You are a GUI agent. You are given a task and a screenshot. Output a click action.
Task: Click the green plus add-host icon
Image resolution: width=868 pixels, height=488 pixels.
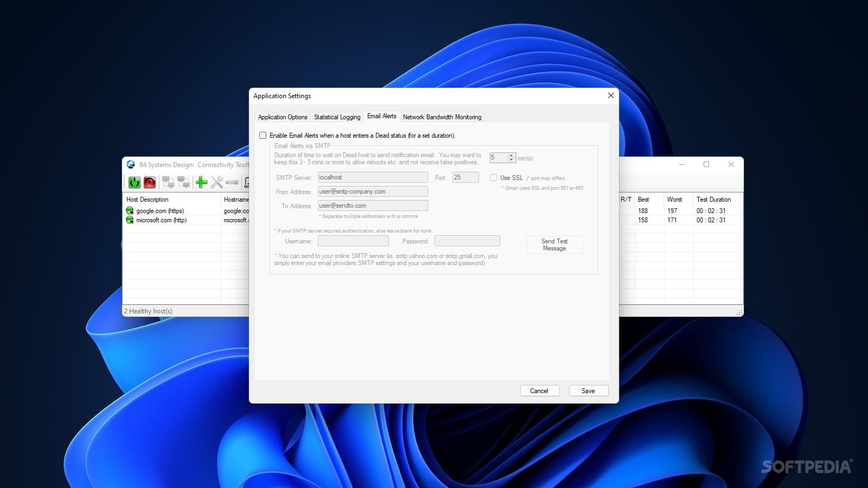[201, 182]
